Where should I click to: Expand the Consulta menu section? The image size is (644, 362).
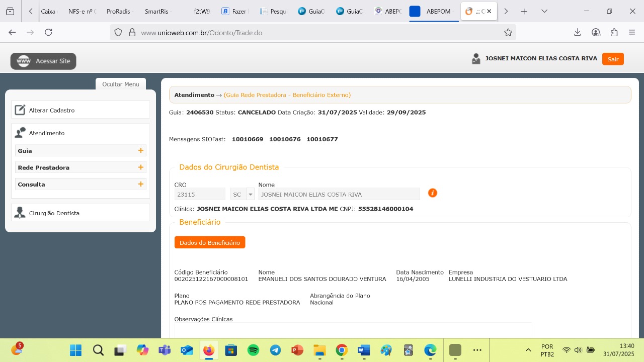pyautogui.click(x=141, y=185)
